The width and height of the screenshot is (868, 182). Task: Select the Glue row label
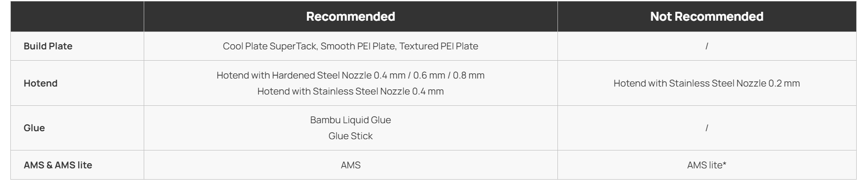pos(34,128)
